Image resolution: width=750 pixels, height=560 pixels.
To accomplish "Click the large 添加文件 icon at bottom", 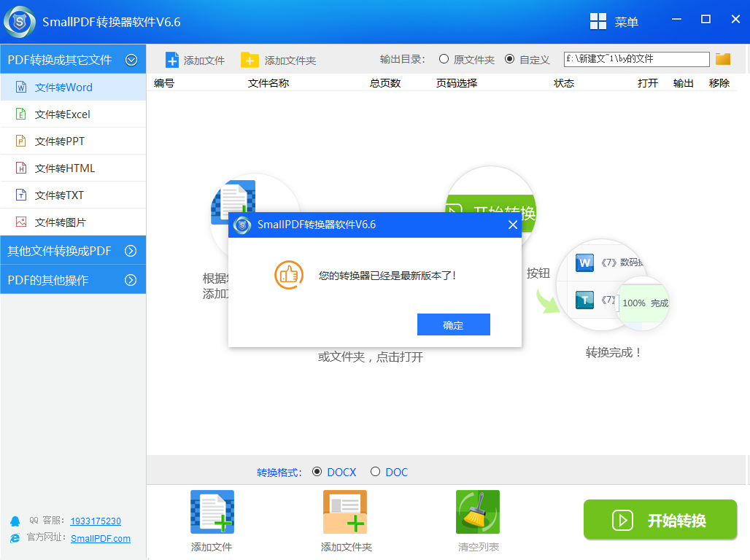I will click(x=212, y=512).
